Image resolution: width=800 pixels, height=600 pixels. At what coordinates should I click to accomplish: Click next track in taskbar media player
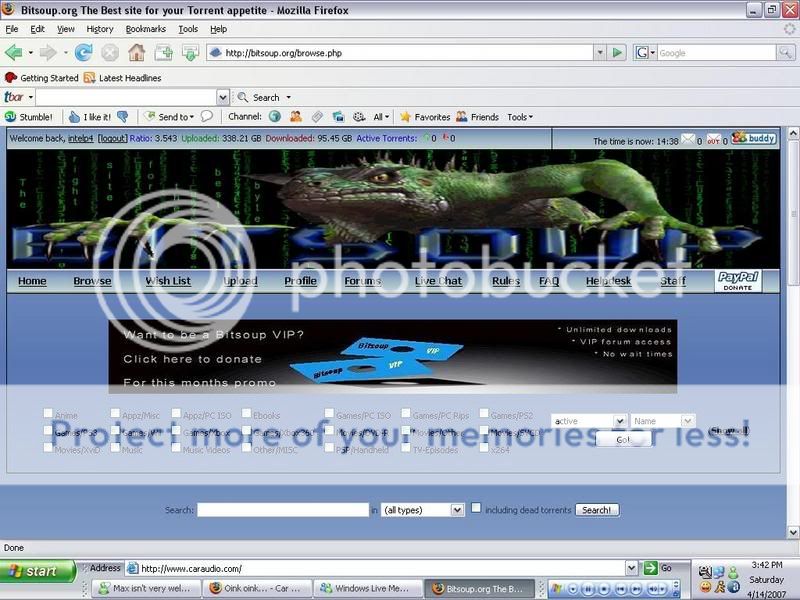[637, 589]
